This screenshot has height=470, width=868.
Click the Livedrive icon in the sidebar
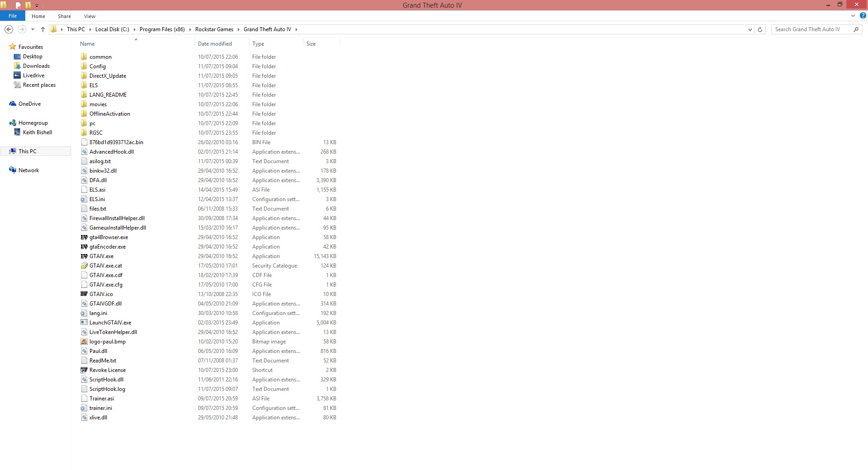coord(17,75)
